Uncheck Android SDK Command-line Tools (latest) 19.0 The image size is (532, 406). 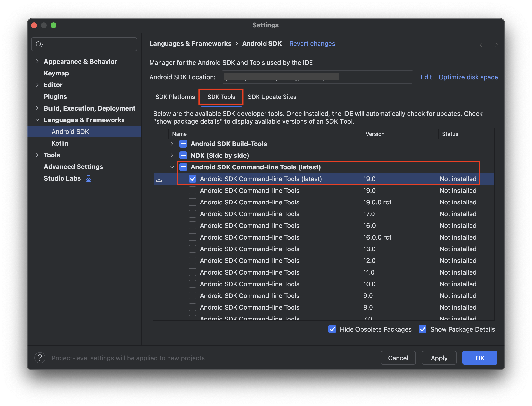[x=193, y=179]
